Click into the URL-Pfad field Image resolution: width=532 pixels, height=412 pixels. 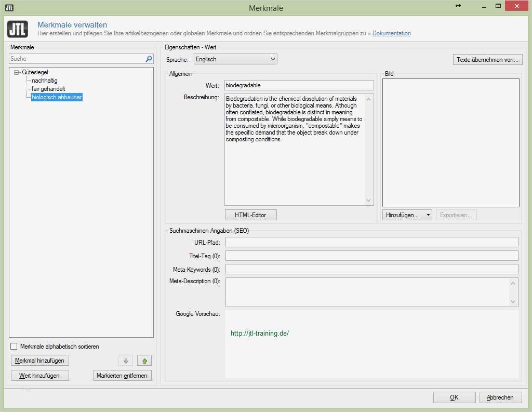pyautogui.click(x=371, y=242)
